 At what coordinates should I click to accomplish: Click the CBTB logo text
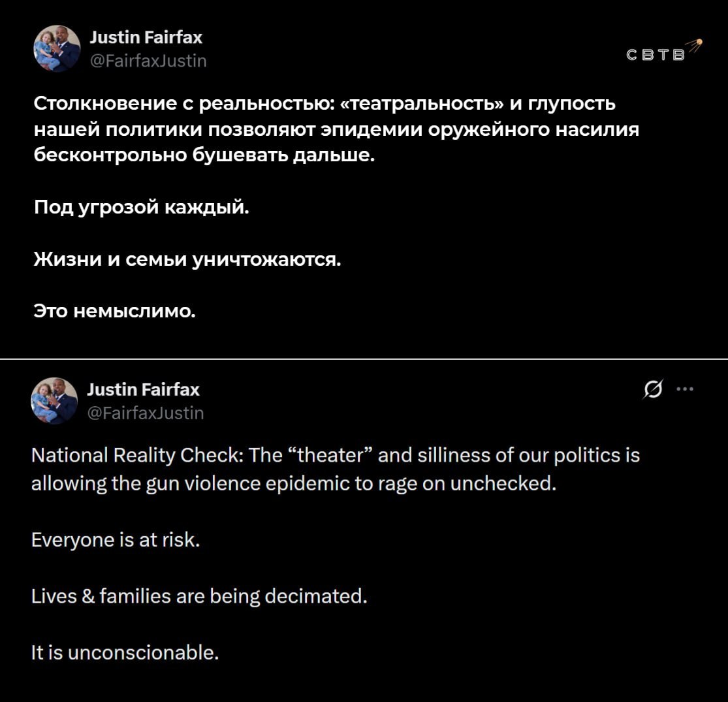tap(656, 56)
